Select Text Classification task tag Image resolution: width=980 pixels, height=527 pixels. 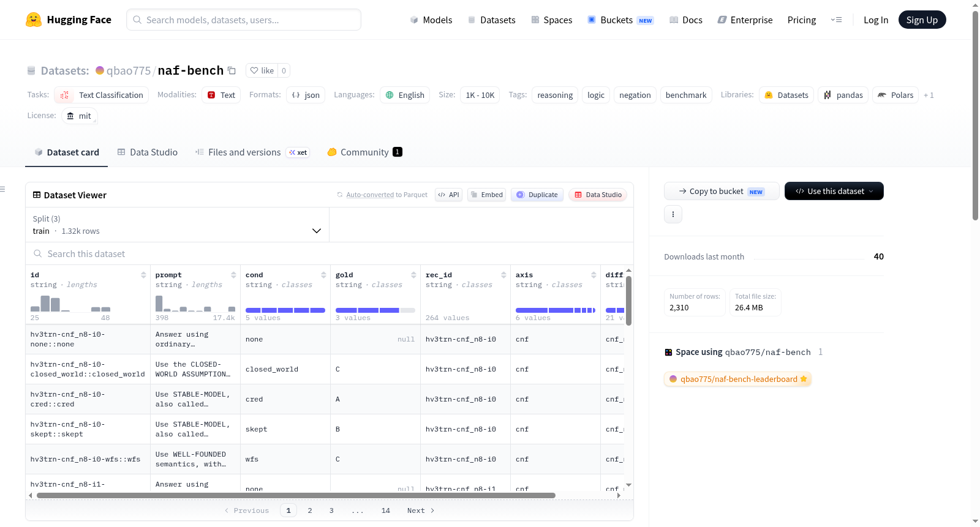pyautogui.click(x=102, y=95)
